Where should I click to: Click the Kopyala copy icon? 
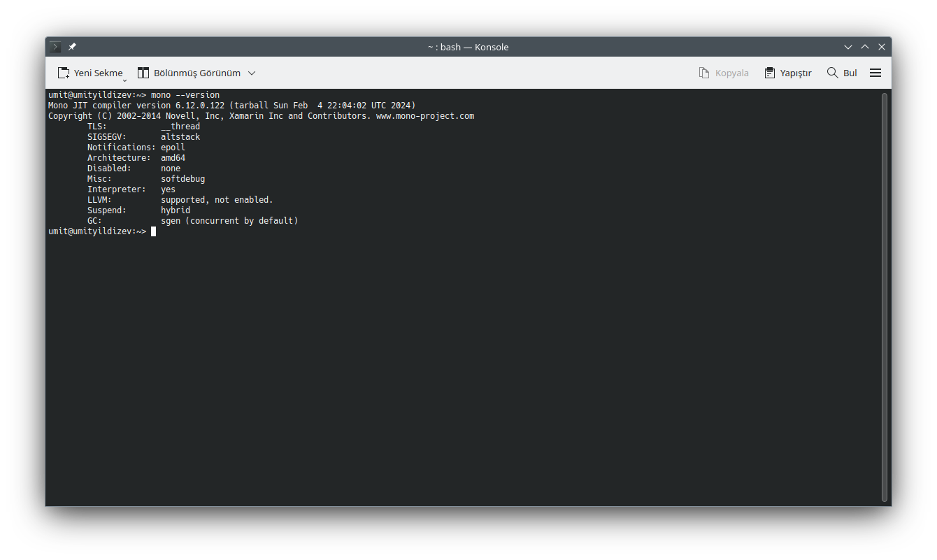point(704,73)
